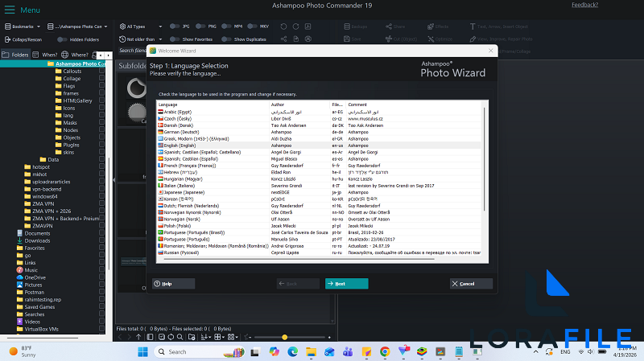This screenshot has height=361, width=644.
Task: Select English (English) language row
Action: [319, 146]
